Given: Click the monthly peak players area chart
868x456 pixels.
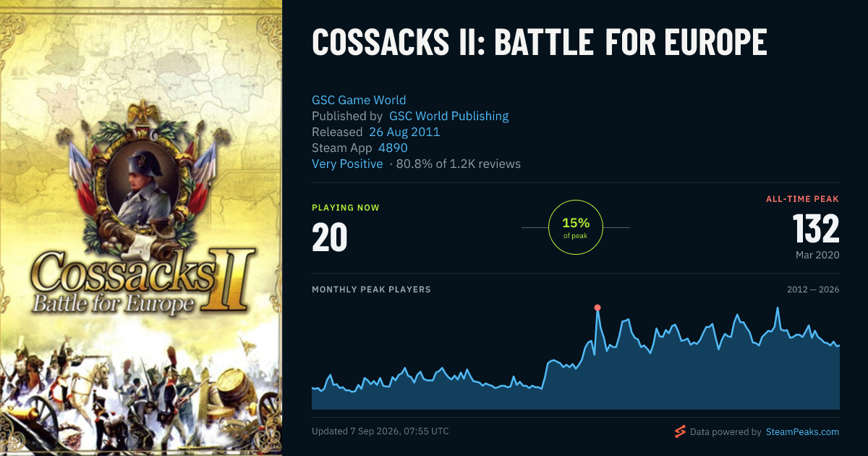Looking at the screenshot, I should (576, 358).
